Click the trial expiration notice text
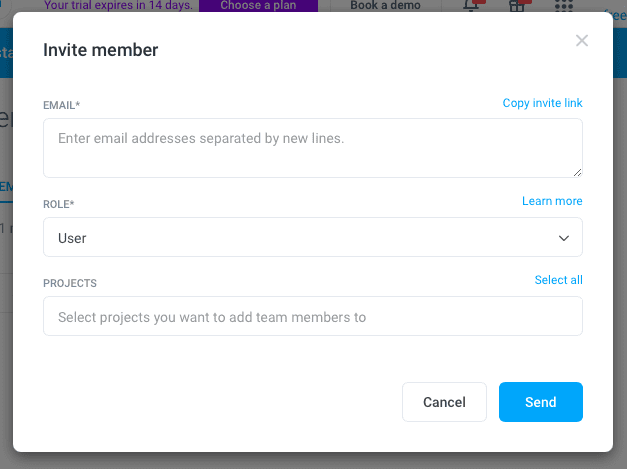Image resolution: width=627 pixels, height=469 pixels. [x=118, y=5]
